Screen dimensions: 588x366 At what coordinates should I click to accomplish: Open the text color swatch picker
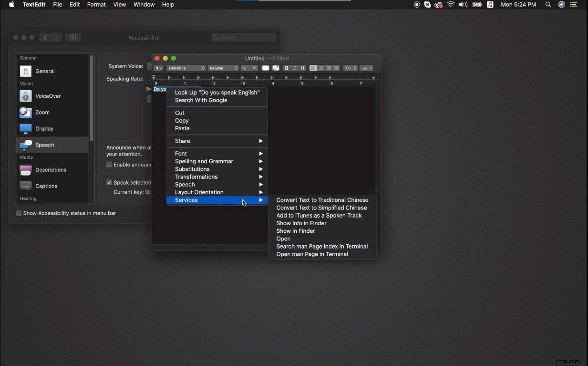[x=266, y=68]
